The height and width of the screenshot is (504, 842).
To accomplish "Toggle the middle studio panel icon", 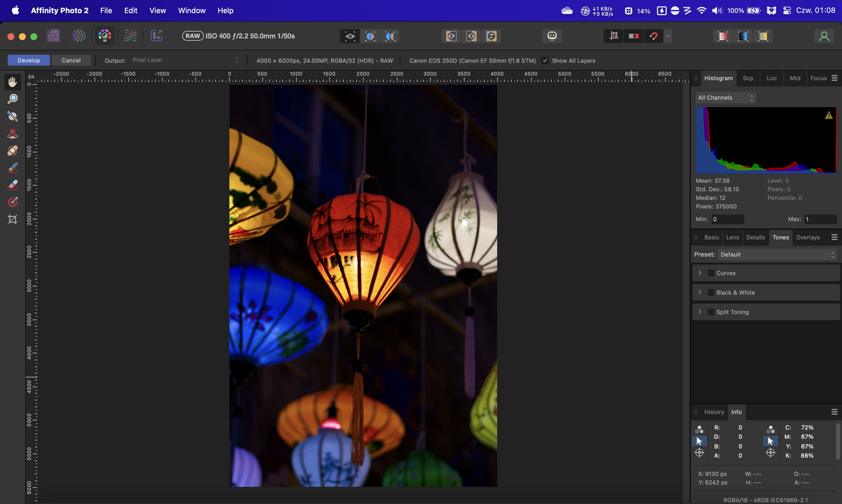I will (743, 36).
